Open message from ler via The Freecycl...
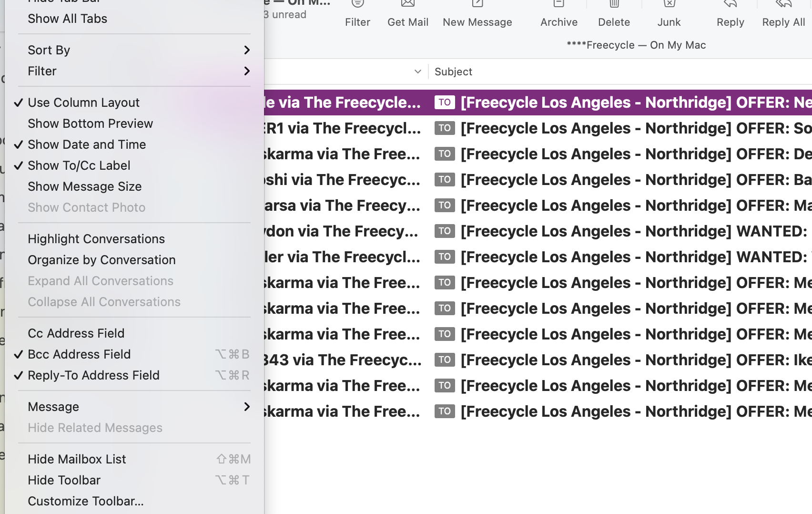The image size is (812, 514). [343, 257]
